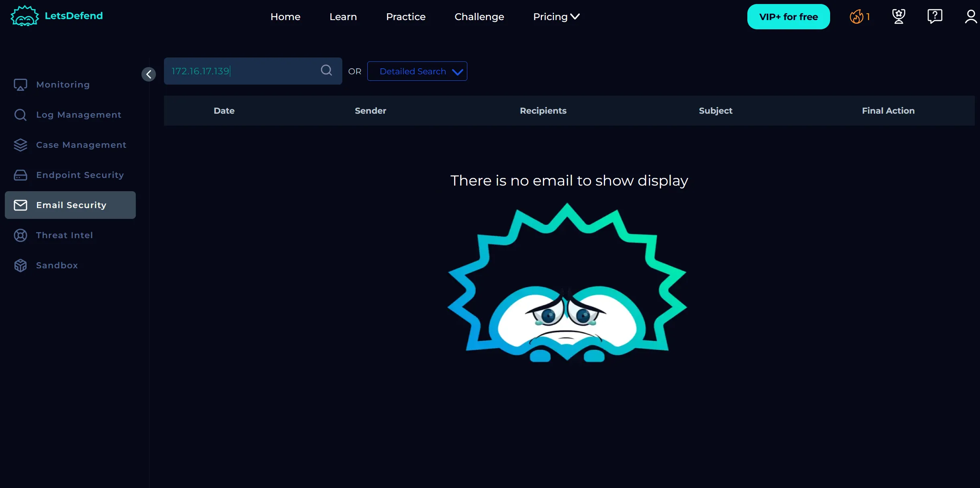Open the achievements badge icon
980x488 pixels.
pos(898,17)
